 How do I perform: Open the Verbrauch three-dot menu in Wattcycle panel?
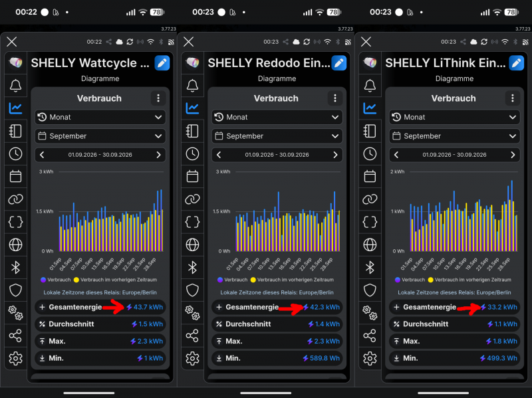[x=158, y=98]
